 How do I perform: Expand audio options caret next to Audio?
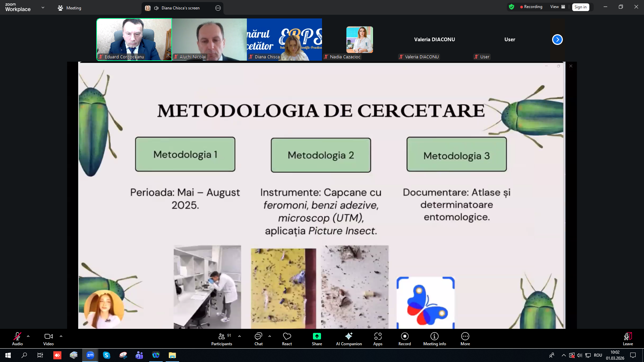point(28,336)
